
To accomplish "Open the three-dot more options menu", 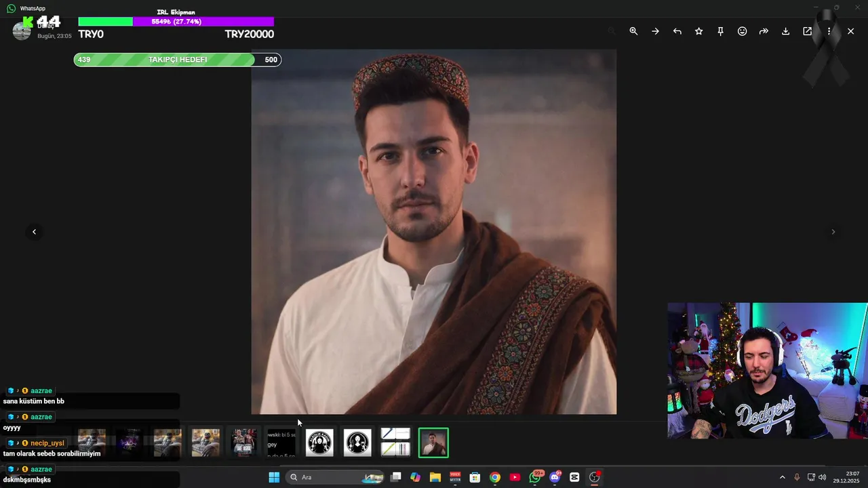I will 829,31.
